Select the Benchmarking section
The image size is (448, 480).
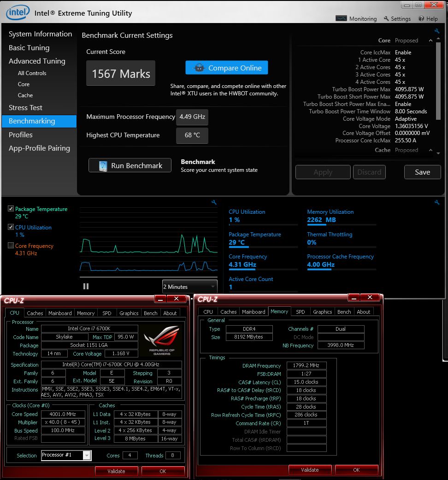[39, 121]
